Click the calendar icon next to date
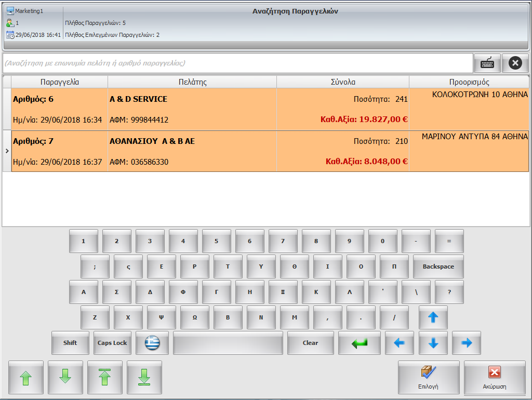The image size is (532, 400). [x=10, y=35]
